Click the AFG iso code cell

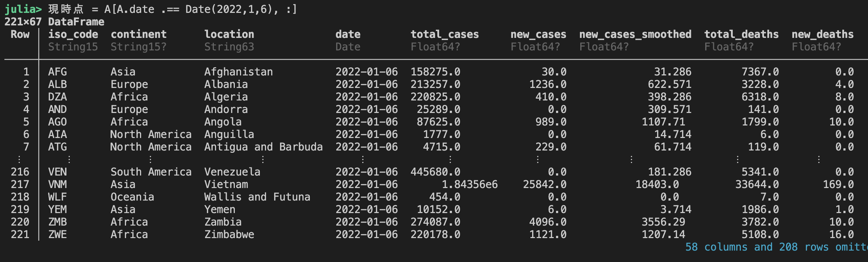click(57, 72)
